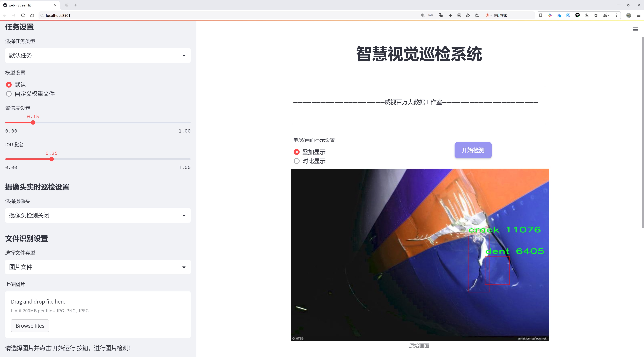This screenshot has width=644, height=357.
Task: Click the 原始画面 image caption
Action: 419,346
